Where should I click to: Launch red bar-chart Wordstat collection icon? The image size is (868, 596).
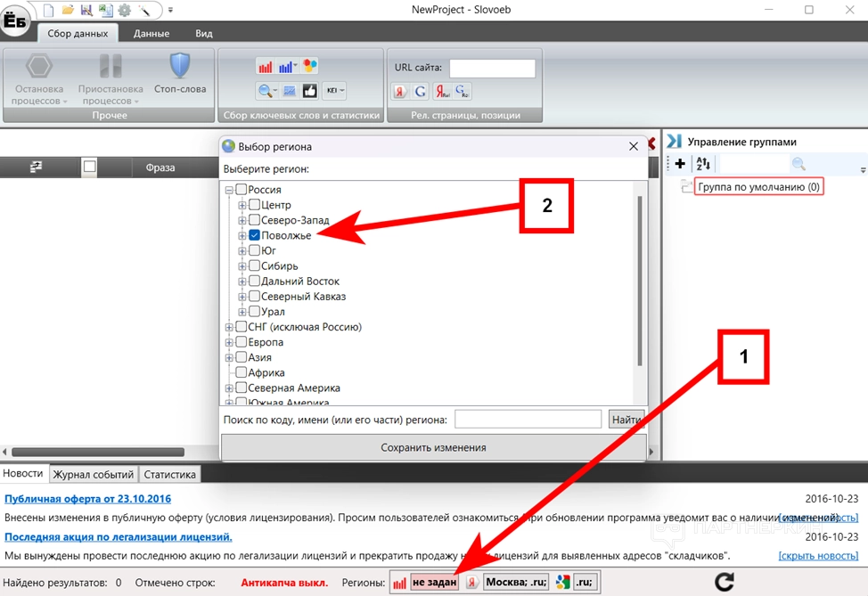pyautogui.click(x=266, y=67)
